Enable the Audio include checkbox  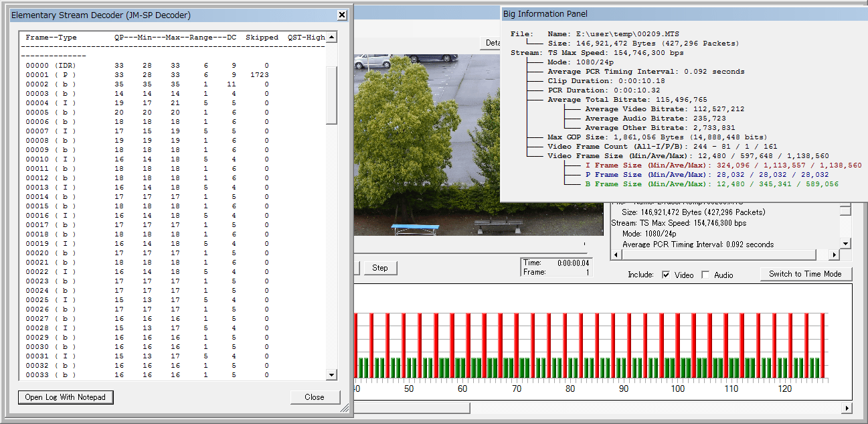705,275
